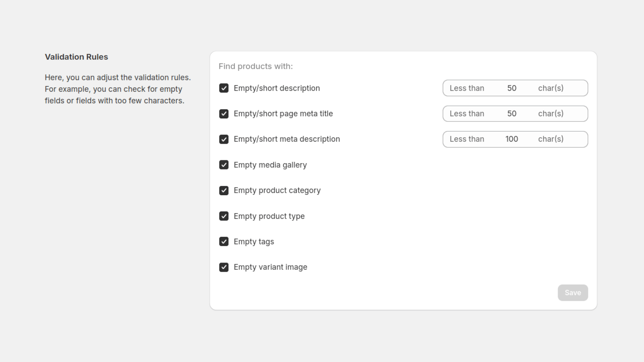The image size is (644, 362).
Task: Click the Find products with label
Action: coord(256,66)
